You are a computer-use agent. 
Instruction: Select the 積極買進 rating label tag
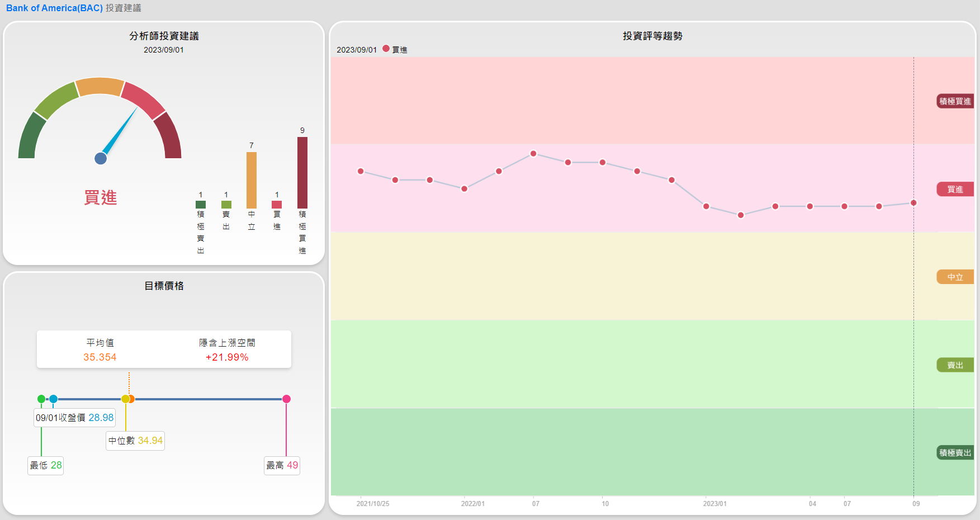pyautogui.click(x=955, y=101)
